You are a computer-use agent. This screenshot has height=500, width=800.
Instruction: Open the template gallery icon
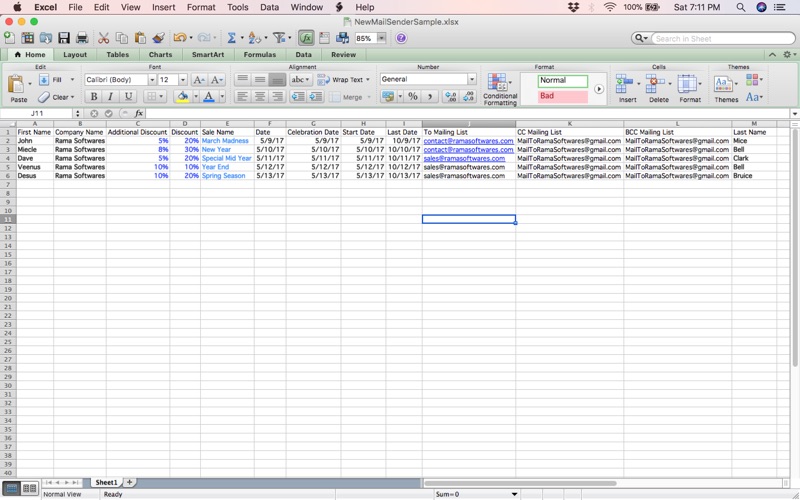[x=28, y=38]
